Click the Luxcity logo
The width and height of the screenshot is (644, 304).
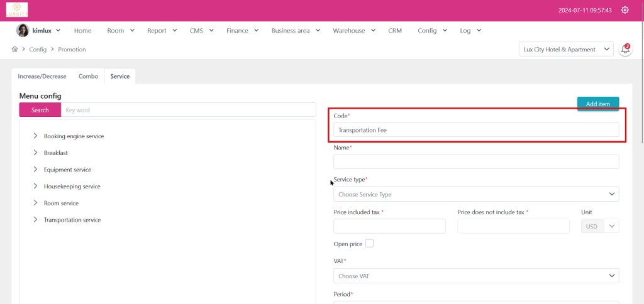pyautogui.click(x=17, y=10)
